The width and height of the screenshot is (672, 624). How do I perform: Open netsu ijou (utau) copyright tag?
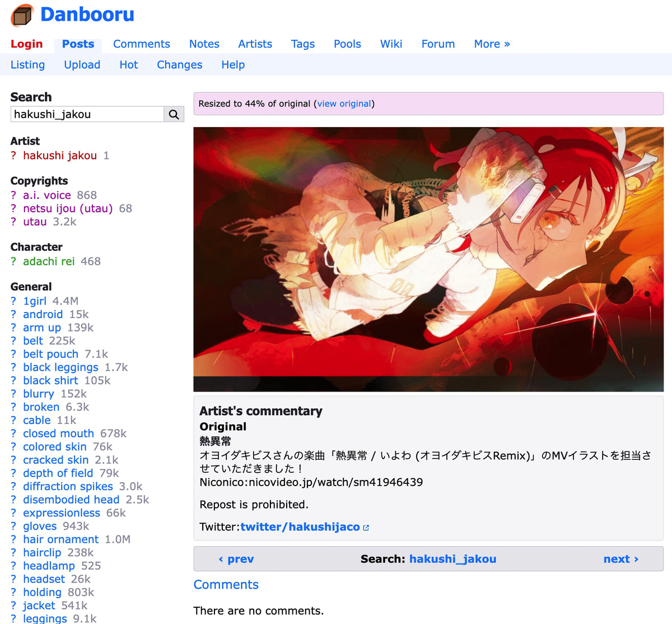pos(68,208)
